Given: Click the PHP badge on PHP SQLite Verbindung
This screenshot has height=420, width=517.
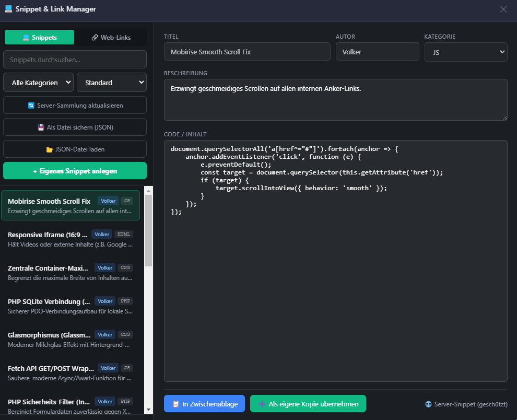Looking at the screenshot, I should coord(125,301).
